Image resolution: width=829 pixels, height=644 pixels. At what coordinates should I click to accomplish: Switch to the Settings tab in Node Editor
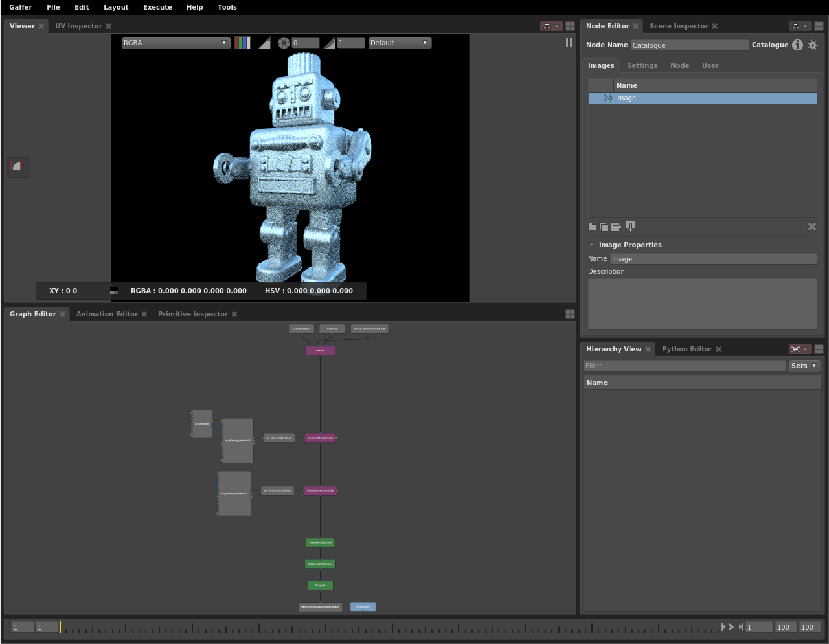tap(642, 65)
